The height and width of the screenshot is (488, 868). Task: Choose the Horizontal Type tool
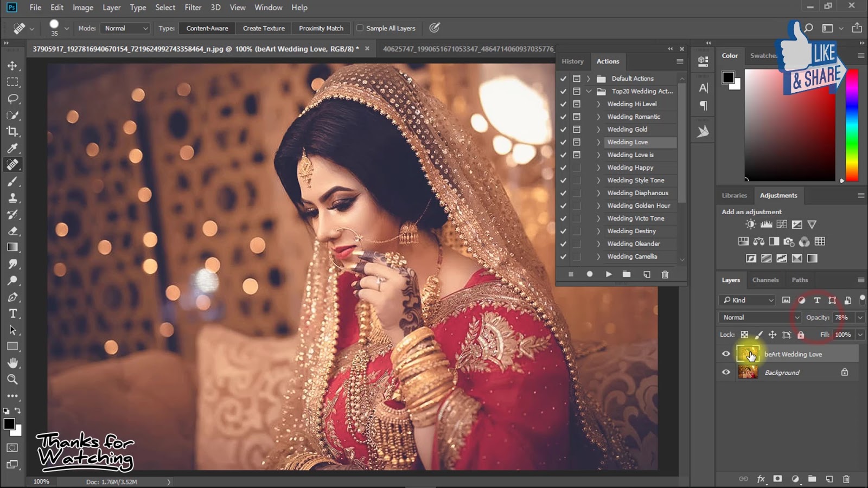tap(12, 314)
